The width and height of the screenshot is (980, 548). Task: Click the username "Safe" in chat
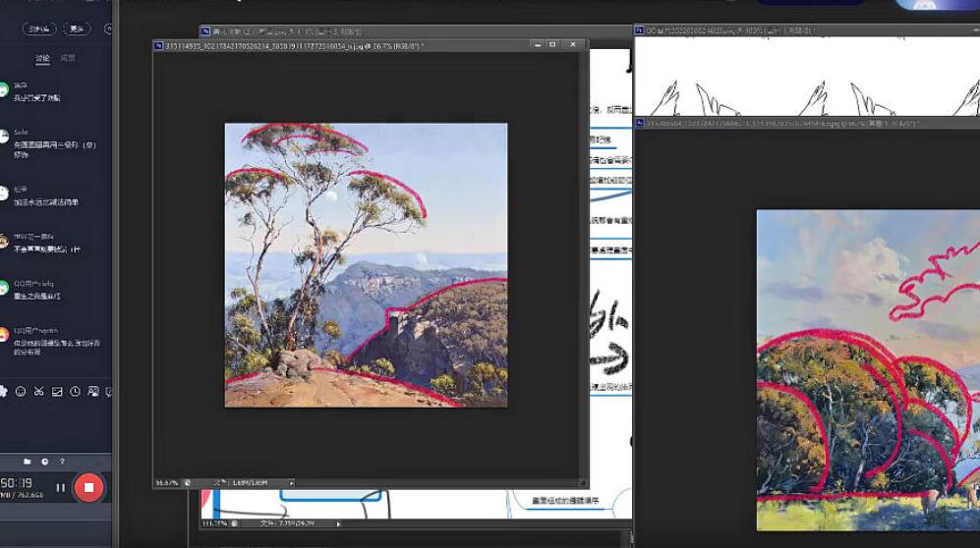pos(21,133)
